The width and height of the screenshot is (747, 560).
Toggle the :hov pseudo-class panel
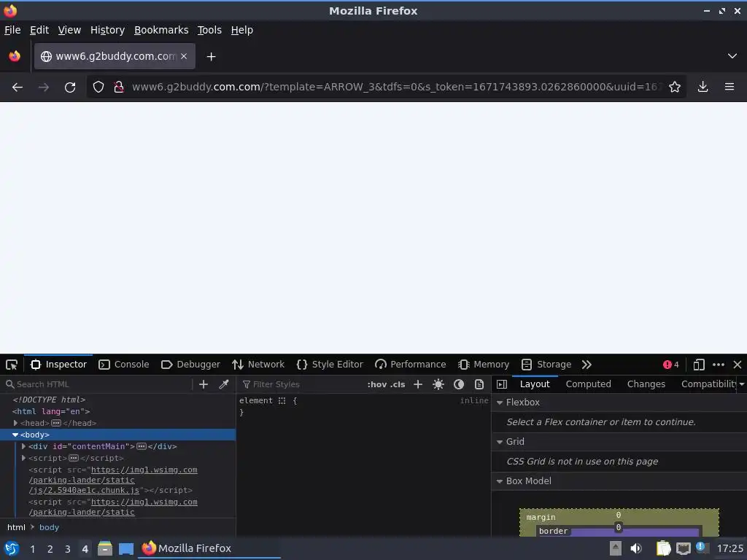click(x=377, y=384)
